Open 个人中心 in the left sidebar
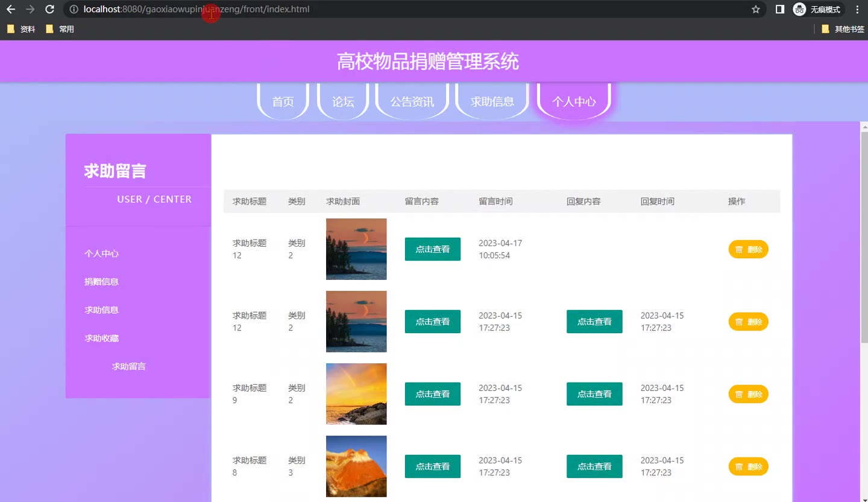Screen dimensions: 868x502 (101, 253)
